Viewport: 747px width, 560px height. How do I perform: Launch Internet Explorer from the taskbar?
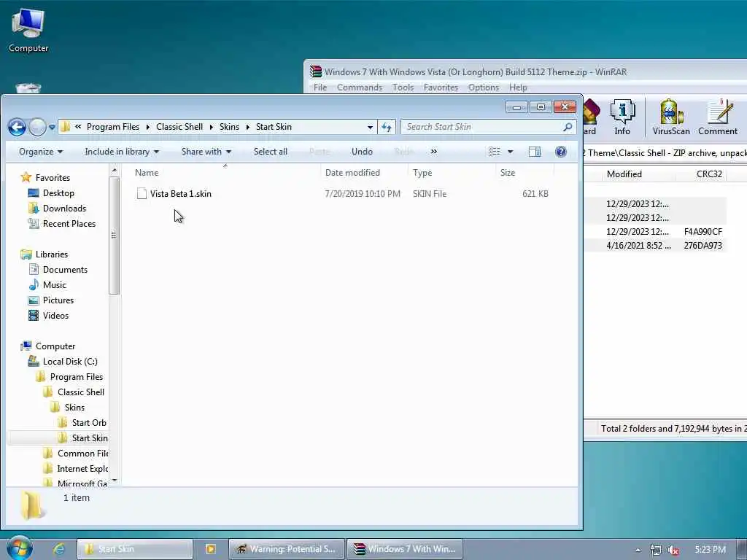59,549
